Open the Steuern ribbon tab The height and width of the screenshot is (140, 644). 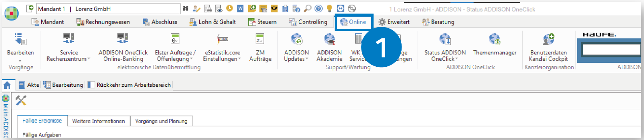click(262, 22)
